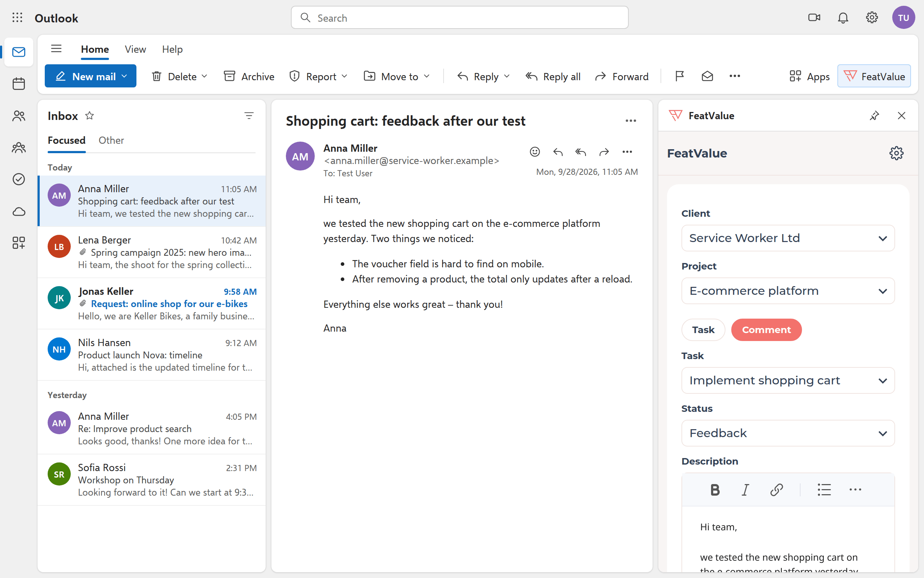
Task: Switch to the View ribbon tab
Action: point(135,49)
